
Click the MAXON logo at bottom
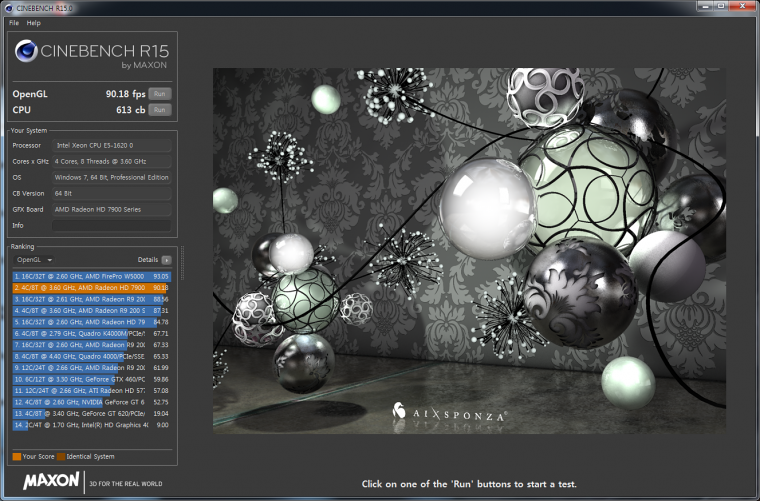tap(51, 481)
